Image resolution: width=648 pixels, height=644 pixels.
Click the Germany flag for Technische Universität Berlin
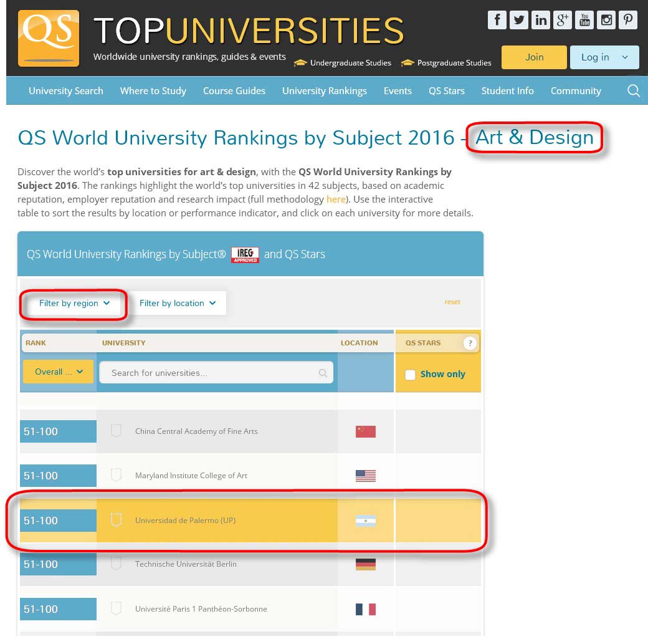pos(366,564)
